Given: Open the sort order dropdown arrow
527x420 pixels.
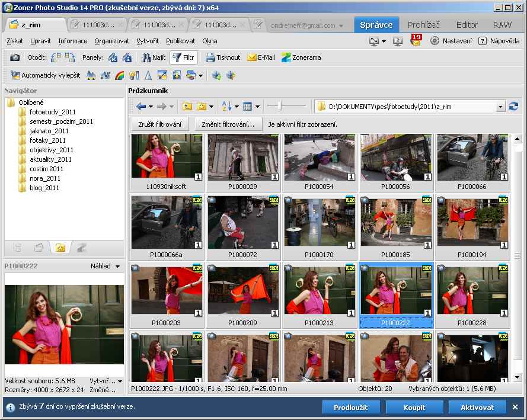Looking at the screenshot, I should (237, 107).
